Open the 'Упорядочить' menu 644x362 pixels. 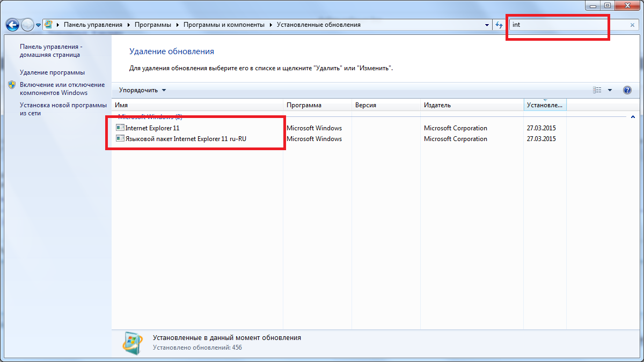pyautogui.click(x=142, y=90)
